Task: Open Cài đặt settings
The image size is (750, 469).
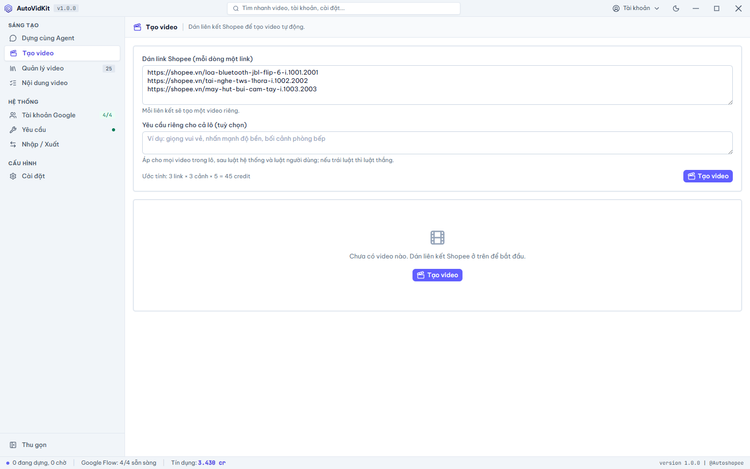Action: pos(62,176)
